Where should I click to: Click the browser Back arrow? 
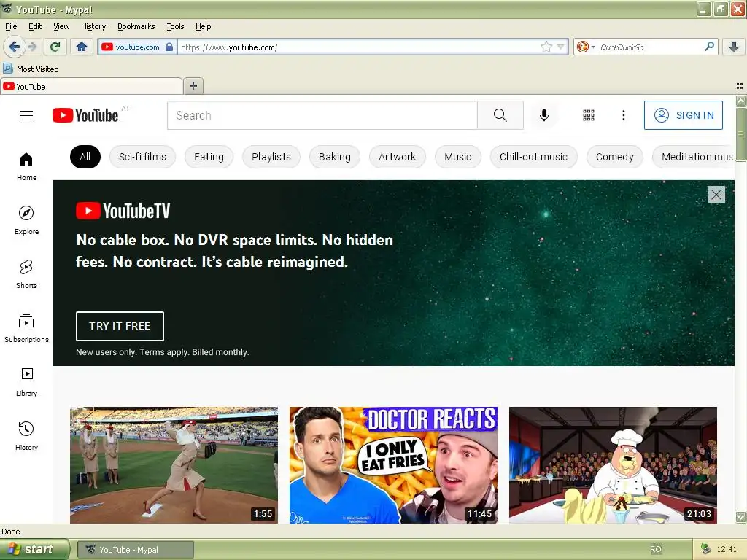pyautogui.click(x=14, y=47)
